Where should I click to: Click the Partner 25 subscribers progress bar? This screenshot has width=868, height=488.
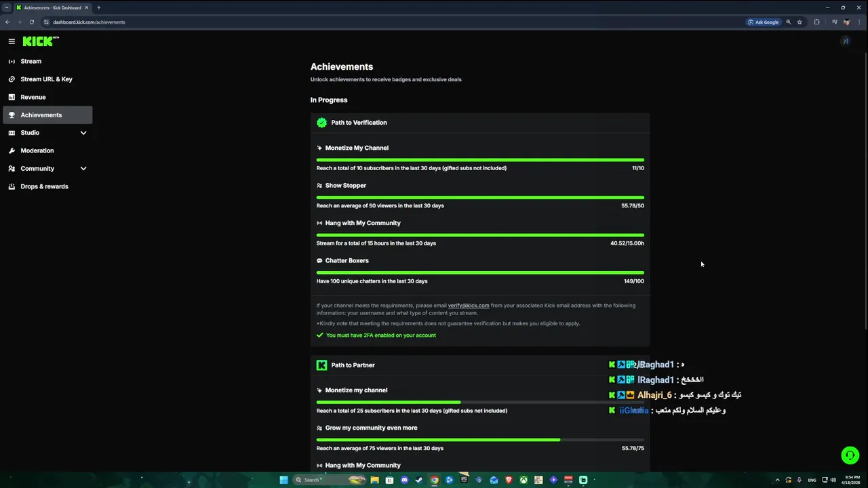click(480, 403)
